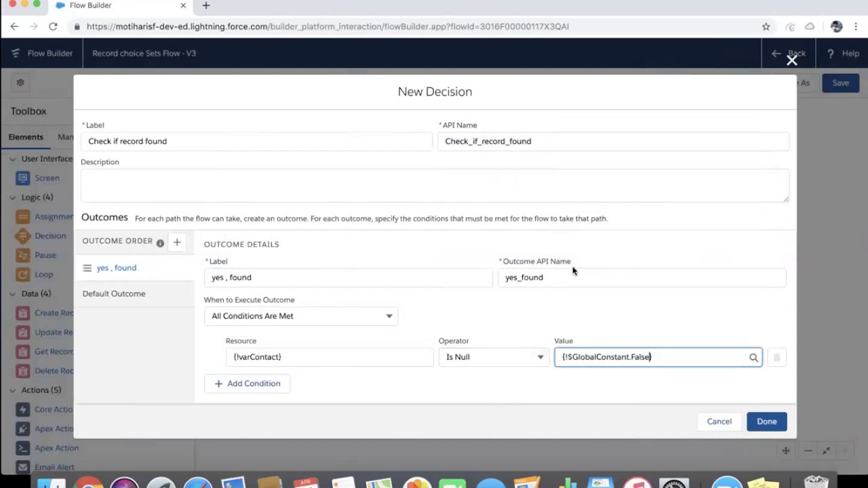
Task: Open Outcome Order info tooltip icon
Action: point(160,243)
